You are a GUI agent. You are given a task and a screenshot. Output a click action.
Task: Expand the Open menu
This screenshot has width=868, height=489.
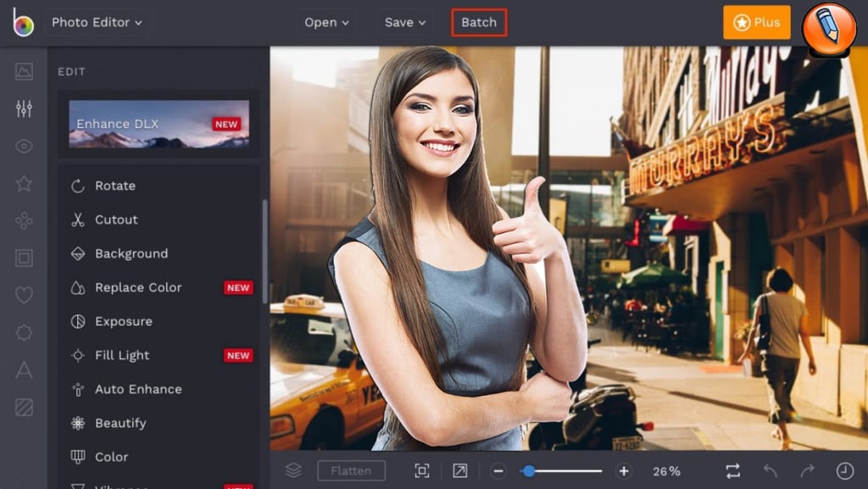tap(326, 23)
